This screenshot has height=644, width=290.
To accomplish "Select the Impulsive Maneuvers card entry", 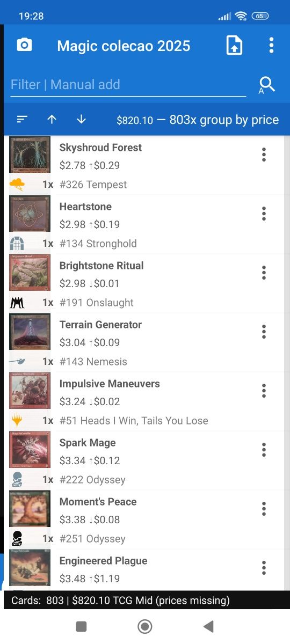I will coord(144,401).
